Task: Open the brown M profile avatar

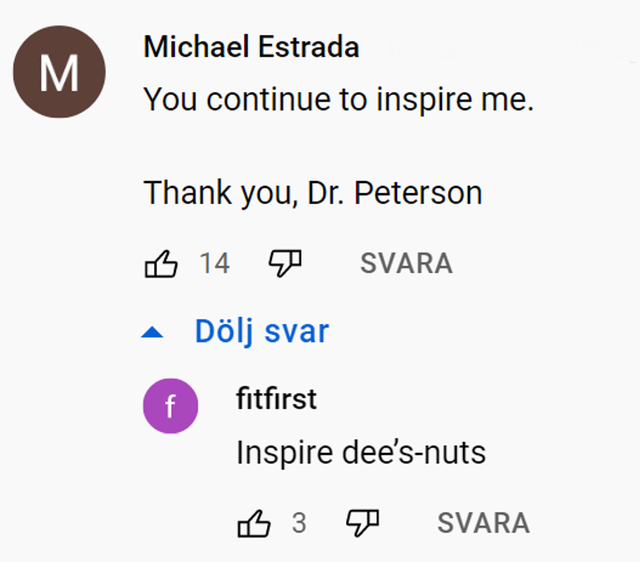Action: pos(59,72)
